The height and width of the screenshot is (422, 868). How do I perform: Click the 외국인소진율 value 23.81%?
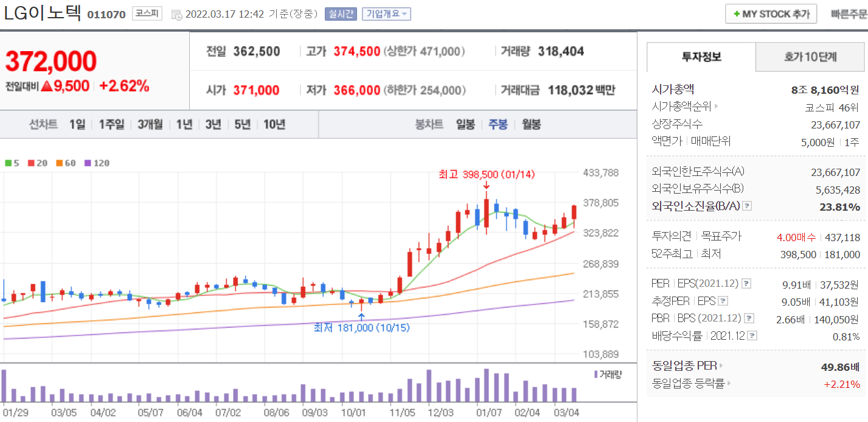(840, 206)
